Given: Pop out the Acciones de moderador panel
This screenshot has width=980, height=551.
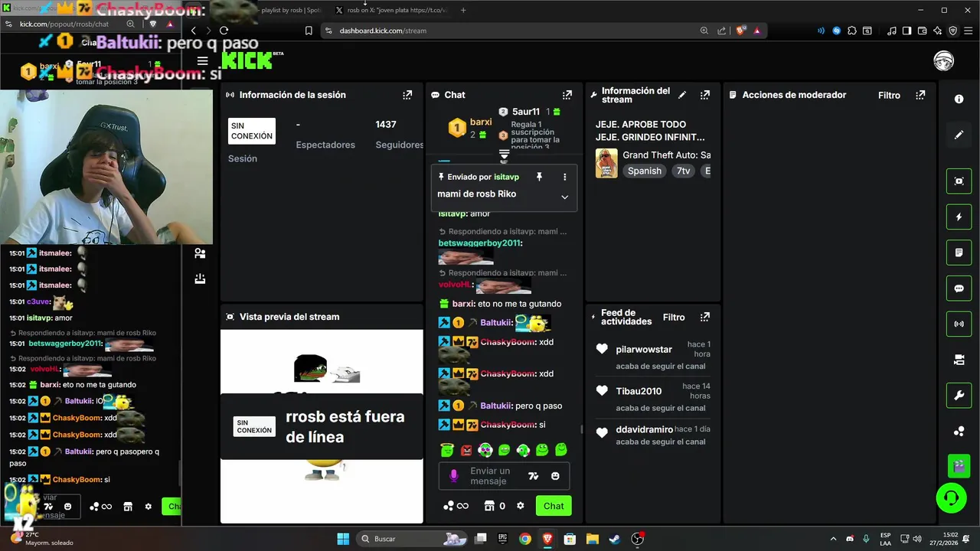Looking at the screenshot, I should (x=920, y=95).
